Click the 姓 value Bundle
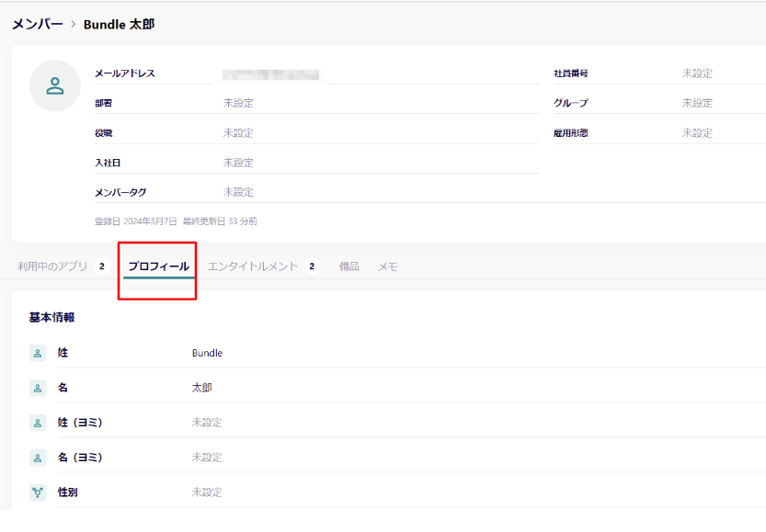 tap(207, 353)
